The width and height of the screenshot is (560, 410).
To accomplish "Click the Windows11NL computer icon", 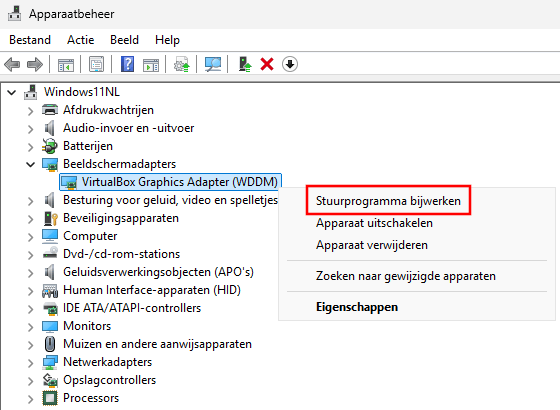I will coord(31,92).
